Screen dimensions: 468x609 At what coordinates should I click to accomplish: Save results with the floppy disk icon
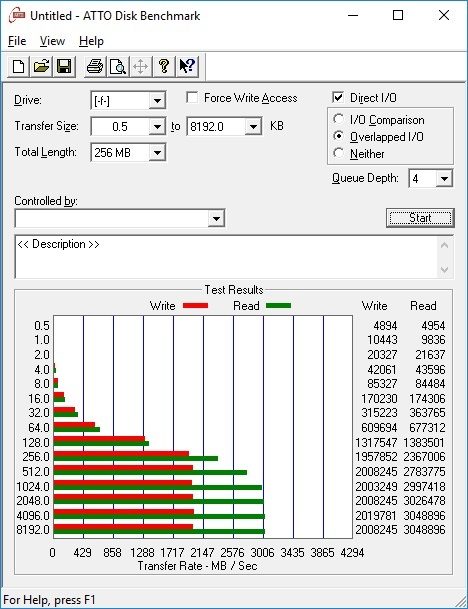coord(64,67)
